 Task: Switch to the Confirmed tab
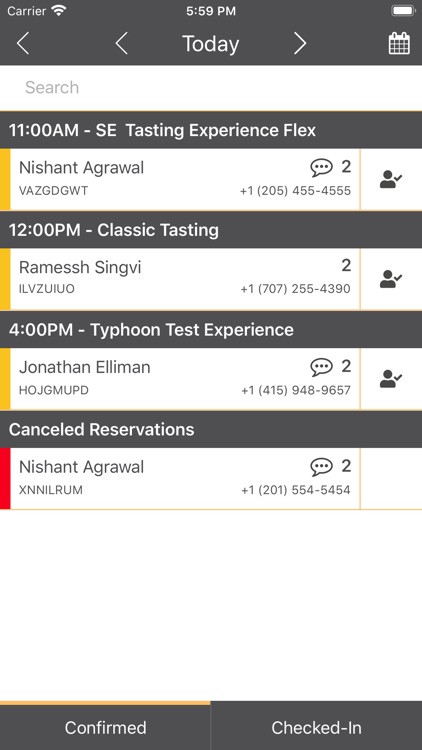[x=105, y=727]
